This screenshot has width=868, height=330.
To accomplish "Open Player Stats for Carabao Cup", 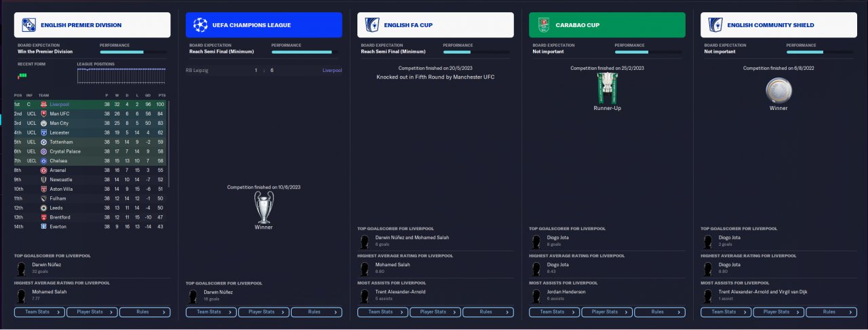I will [x=607, y=312].
